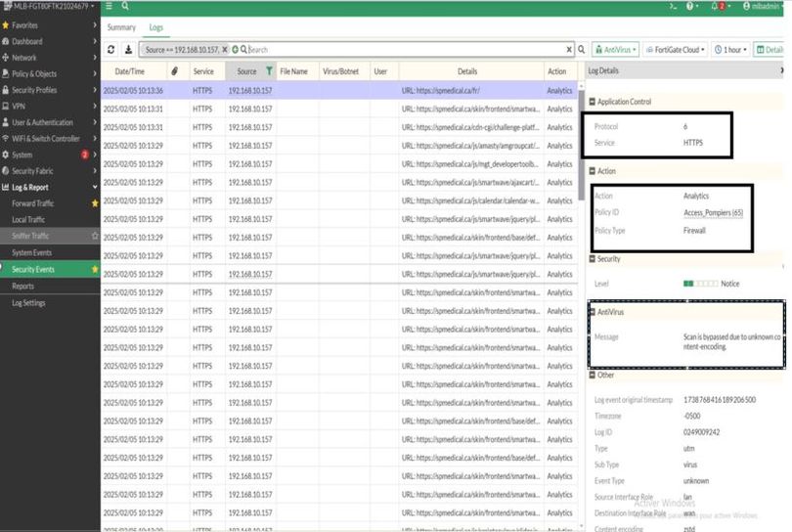Expand the Network menu
Image resolution: width=792 pixels, height=532 pixels.
[x=50, y=58]
